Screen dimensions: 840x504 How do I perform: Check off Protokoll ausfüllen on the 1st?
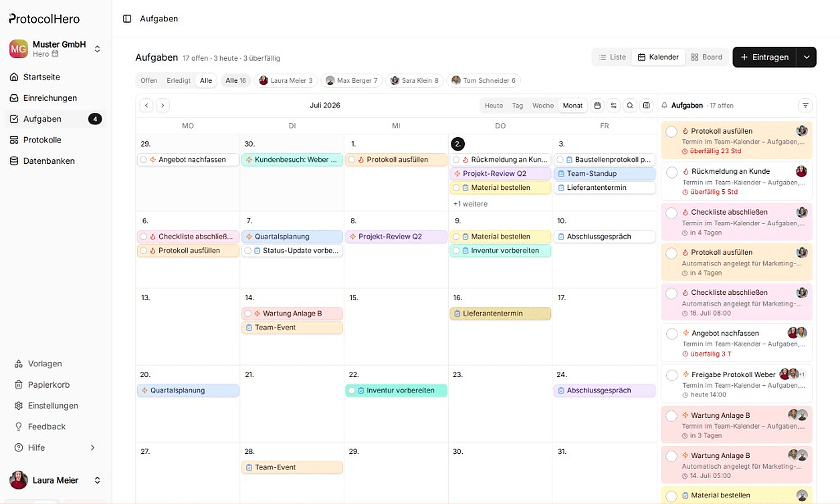tap(352, 160)
